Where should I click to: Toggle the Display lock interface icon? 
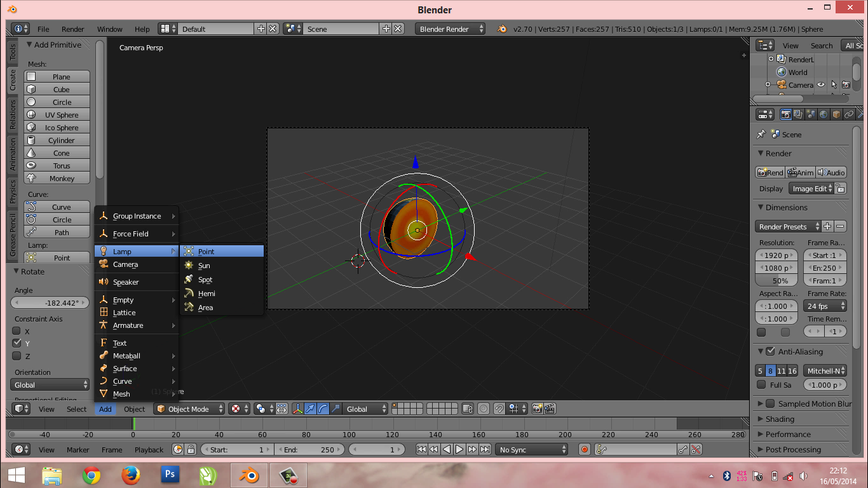point(841,189)
